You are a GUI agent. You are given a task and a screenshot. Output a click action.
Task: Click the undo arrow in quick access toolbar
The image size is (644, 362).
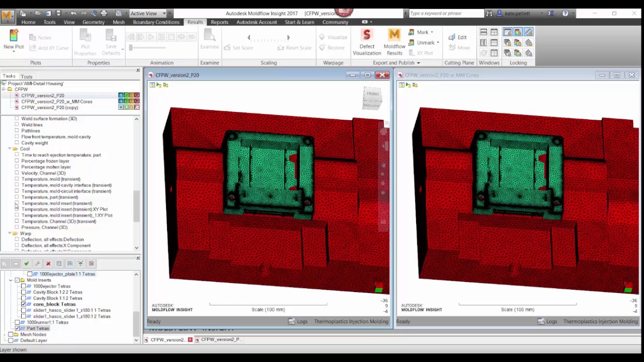click(x=73, y=13)
